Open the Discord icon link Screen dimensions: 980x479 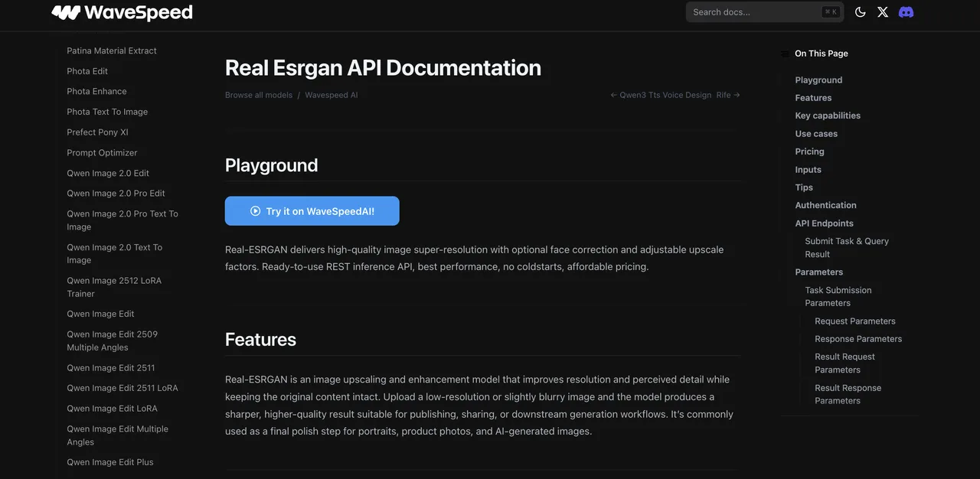pyautogui.click(x=906, y=12)
